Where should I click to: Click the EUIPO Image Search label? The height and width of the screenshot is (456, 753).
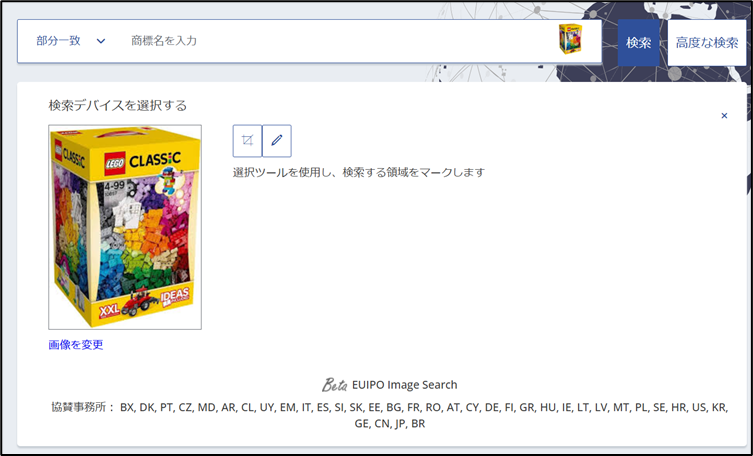point(404,385)
